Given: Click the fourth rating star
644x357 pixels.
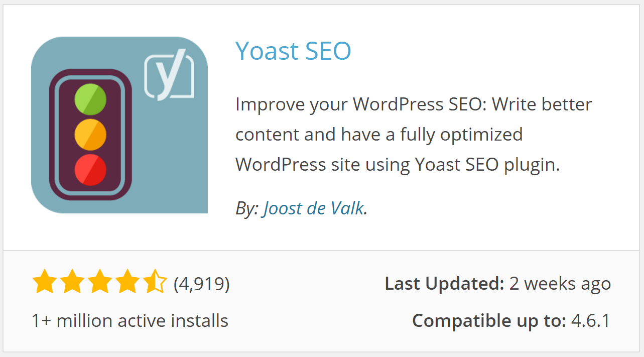Looking at the screenshot, I should (x=127, y=282).
